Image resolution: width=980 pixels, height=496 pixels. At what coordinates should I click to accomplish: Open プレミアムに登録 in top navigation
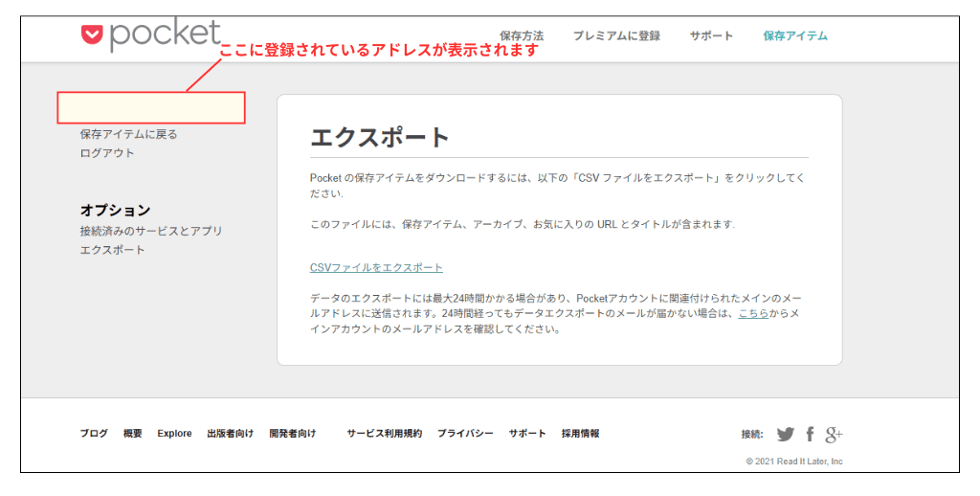pos(616,35)
